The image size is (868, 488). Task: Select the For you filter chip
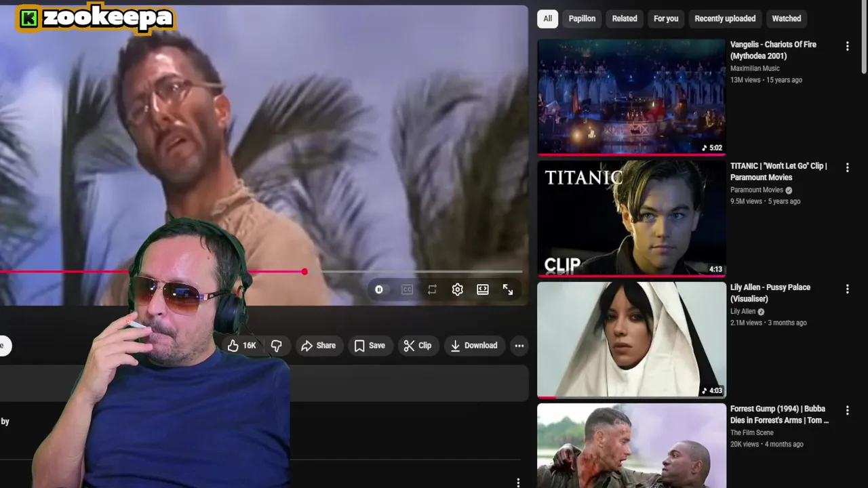[x=666, y=19]
